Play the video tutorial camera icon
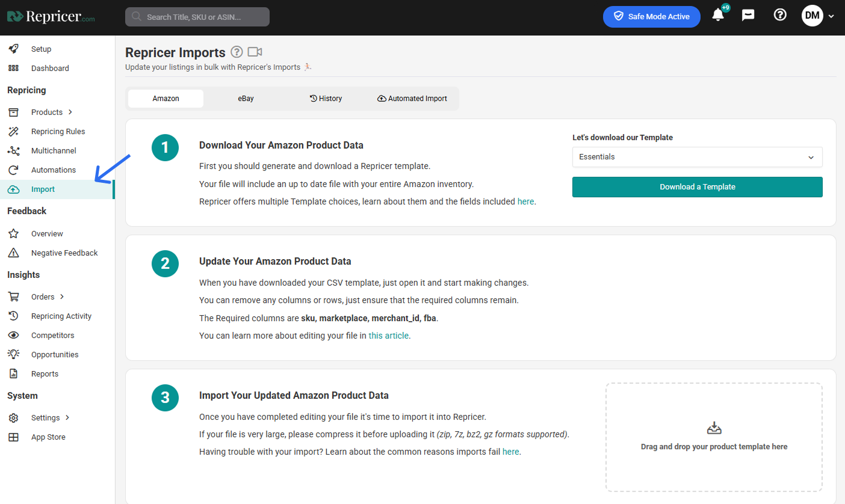845x504 pixels. [255, 52]
